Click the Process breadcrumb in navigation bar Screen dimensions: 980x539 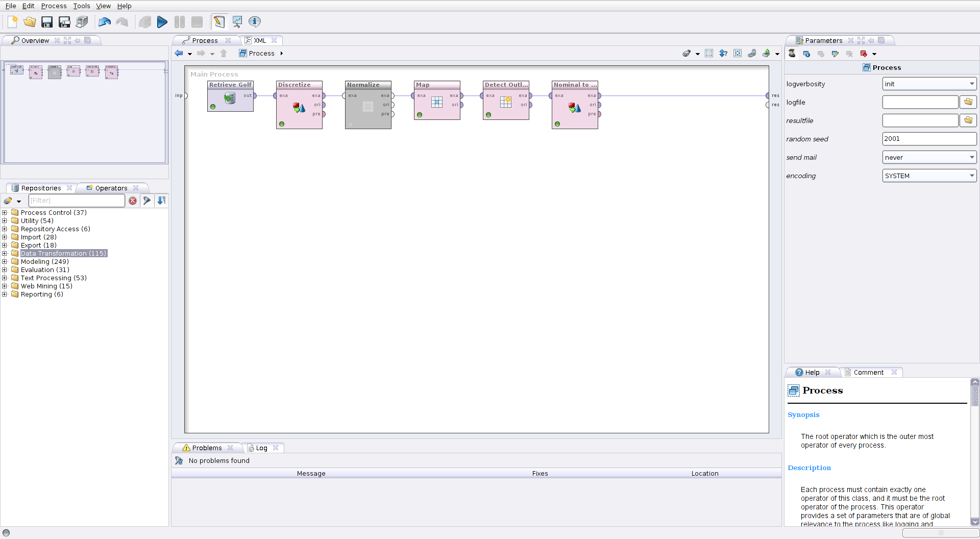(x=261, y=53)
